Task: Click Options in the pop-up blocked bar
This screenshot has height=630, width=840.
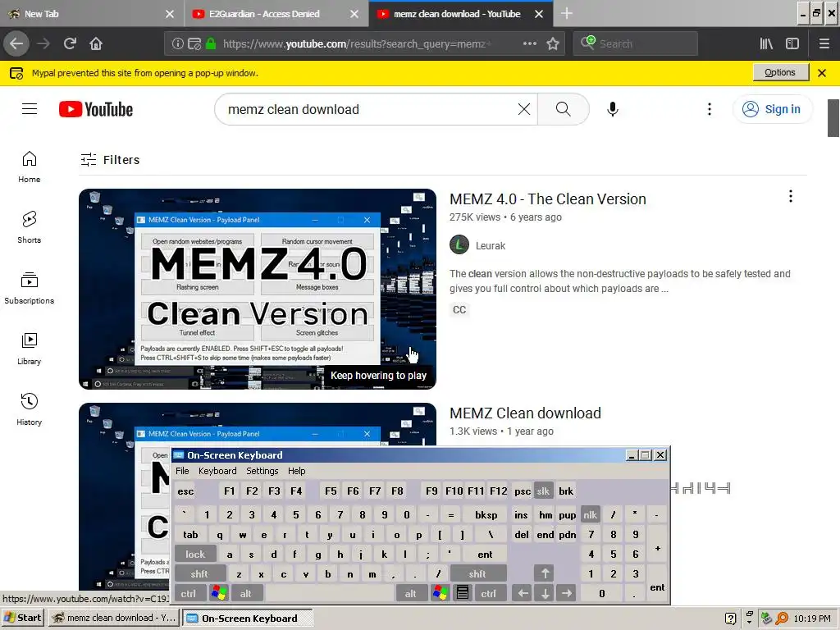Action: click(x=780, y=72)
